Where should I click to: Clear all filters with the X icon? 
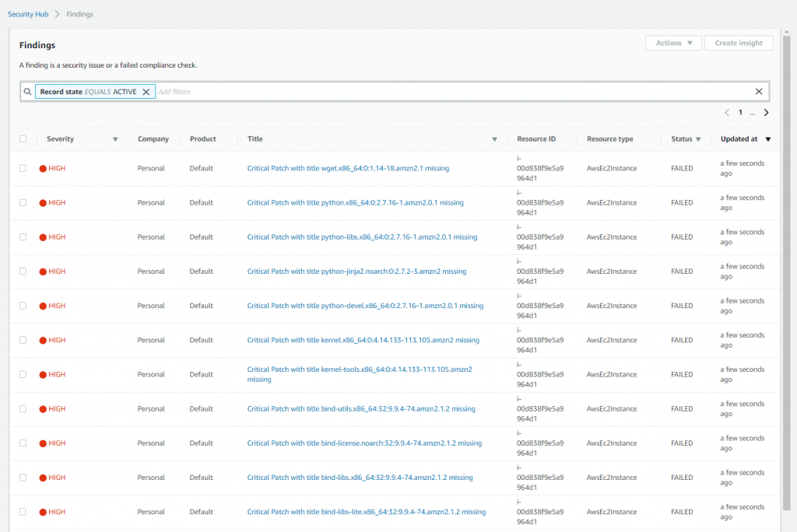point(759,91)
